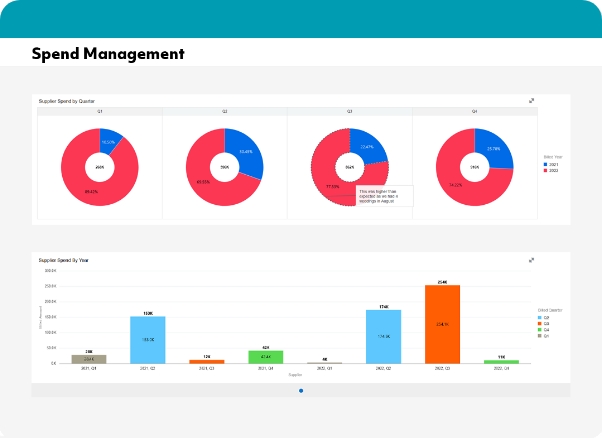Click the blue pagination dot below charts
The image size is (602, 438).
point(301,391)
